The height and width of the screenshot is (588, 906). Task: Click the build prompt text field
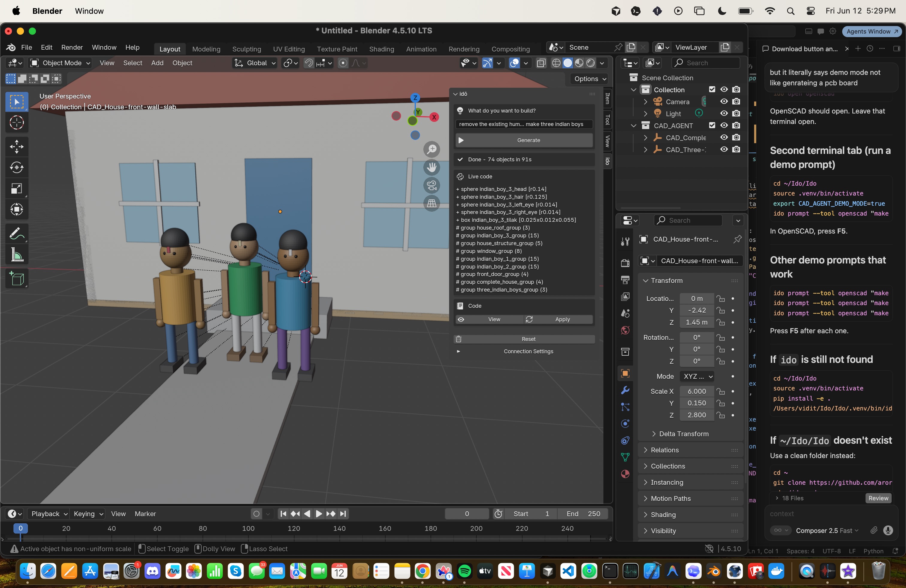(524, 124)
